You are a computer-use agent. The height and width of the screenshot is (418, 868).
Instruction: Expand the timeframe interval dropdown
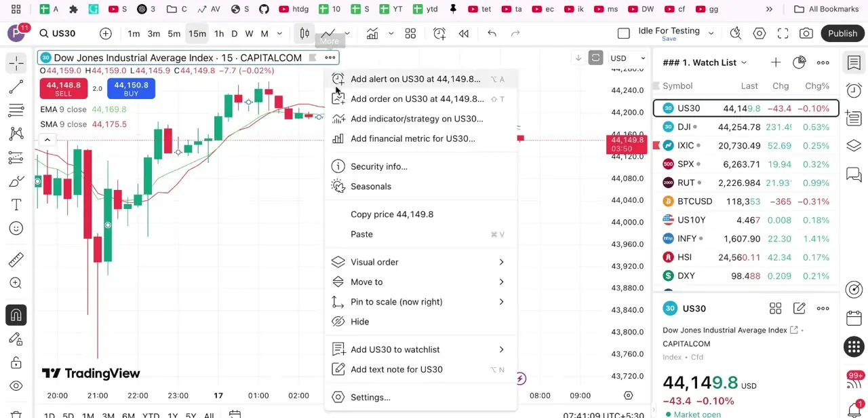279,33
